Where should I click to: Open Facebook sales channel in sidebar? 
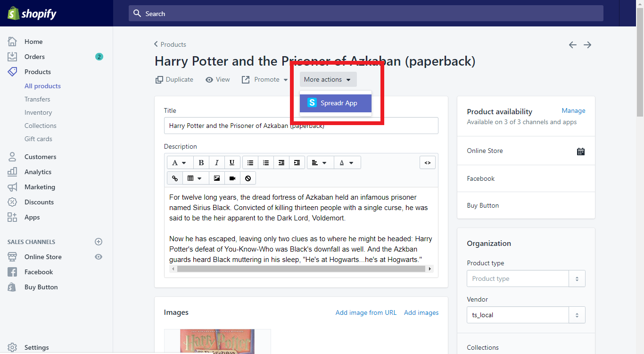pyautogui.click(x=39, y=272)
